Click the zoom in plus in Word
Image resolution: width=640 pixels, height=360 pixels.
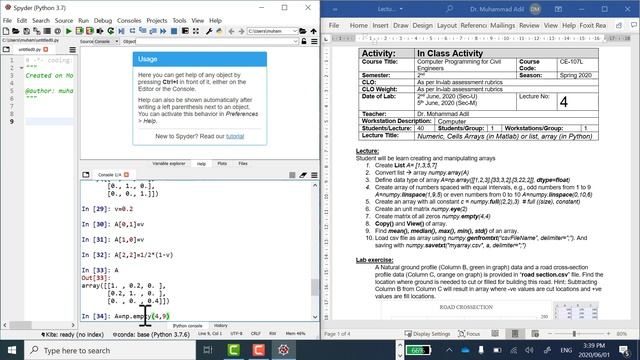(608, 334)
